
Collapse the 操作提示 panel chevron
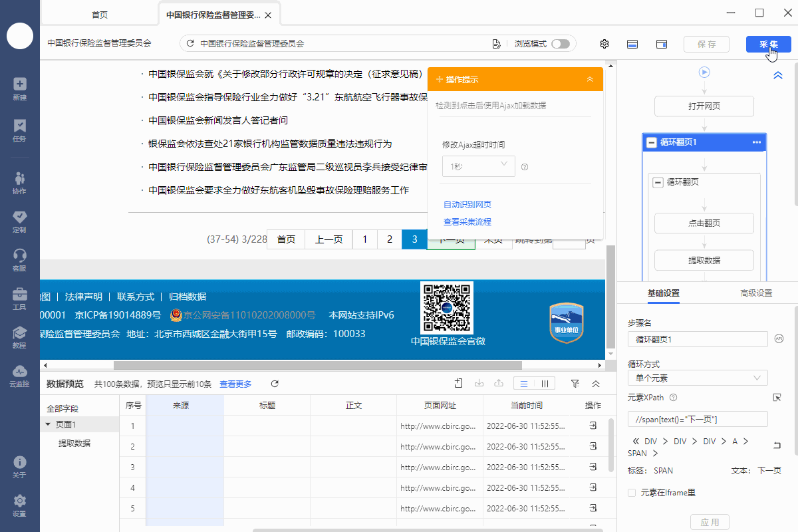(590, 79)
